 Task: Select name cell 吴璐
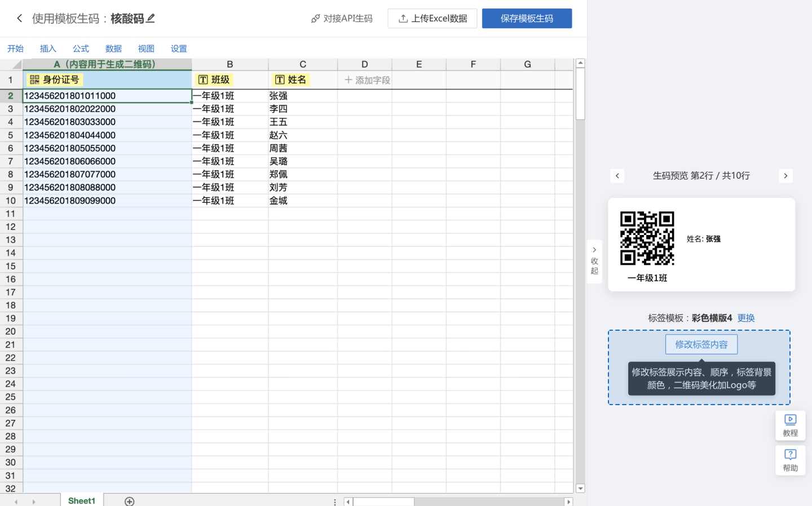pos(303,161)
